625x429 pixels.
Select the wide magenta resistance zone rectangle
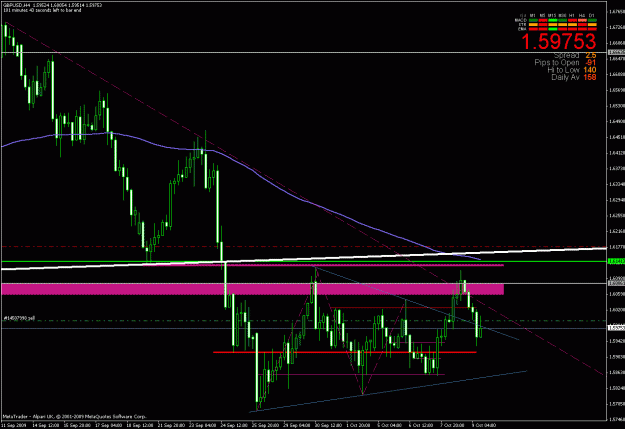pyautogui.click(x=252, y=289)
